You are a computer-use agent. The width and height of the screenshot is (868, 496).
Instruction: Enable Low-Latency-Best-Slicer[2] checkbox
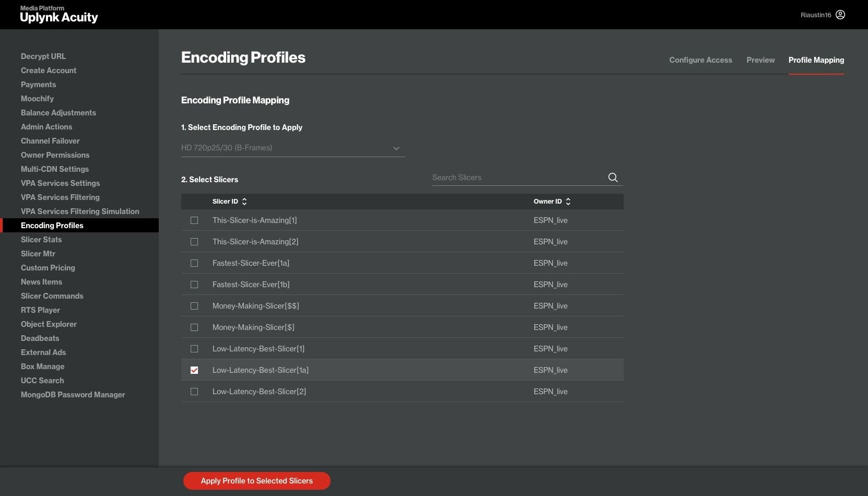click(194, 392)
